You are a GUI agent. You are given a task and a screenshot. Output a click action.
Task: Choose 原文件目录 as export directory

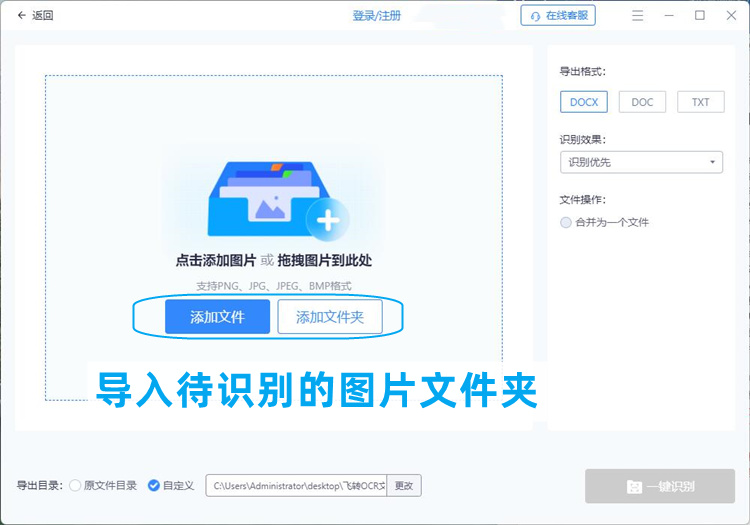pos(103,485)
